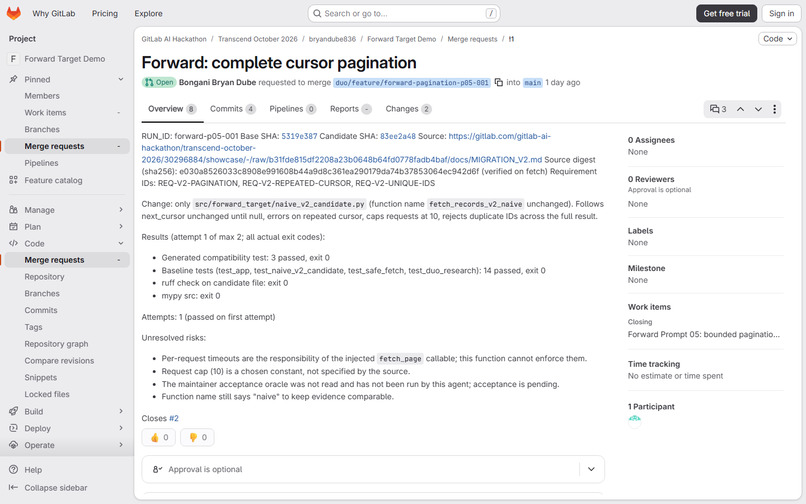Screen dimensions: 806x504
Task: Open Base SHA 5319e387 link
Action: click(x=299, y=136)
